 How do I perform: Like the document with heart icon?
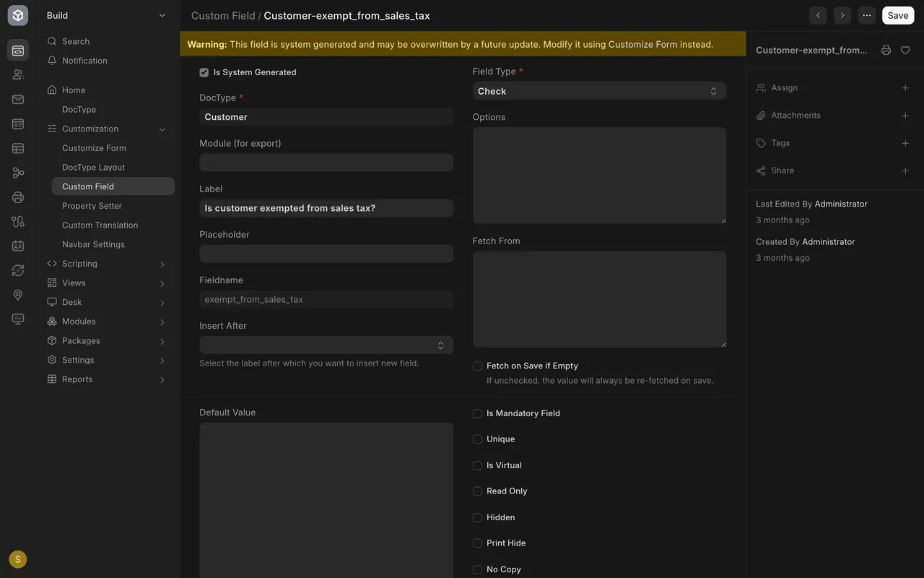tap(905, 50)
